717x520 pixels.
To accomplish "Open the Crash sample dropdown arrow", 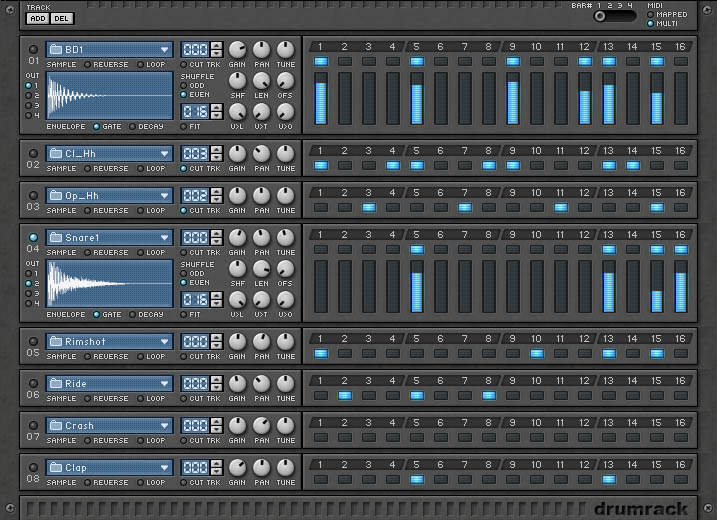I will pos(165,426).
